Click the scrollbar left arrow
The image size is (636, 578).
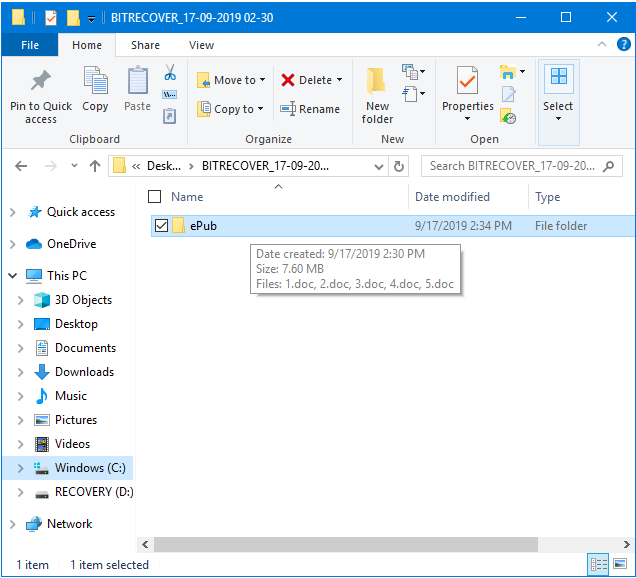[x=145, y=544]
